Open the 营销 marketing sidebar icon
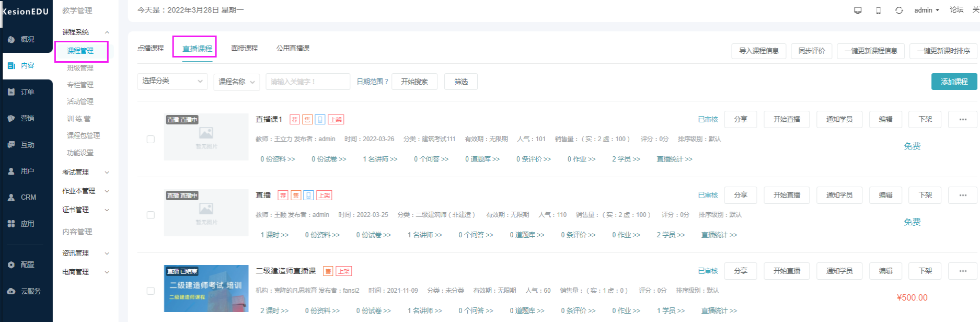The image size is (980, 322). click(11, 119)
